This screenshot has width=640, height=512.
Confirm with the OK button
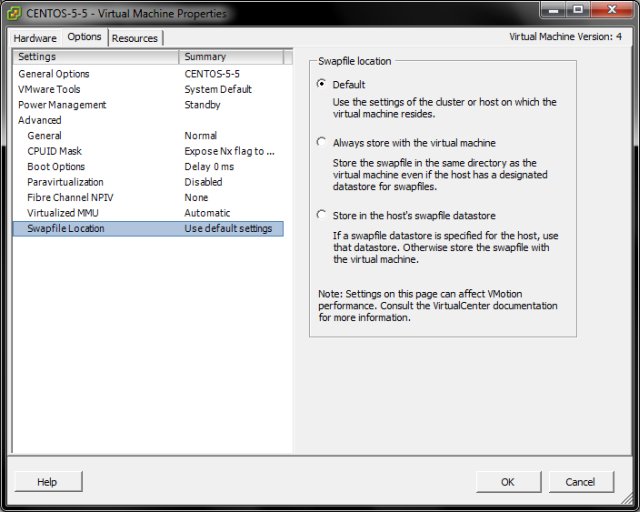(x=508, y=482)
